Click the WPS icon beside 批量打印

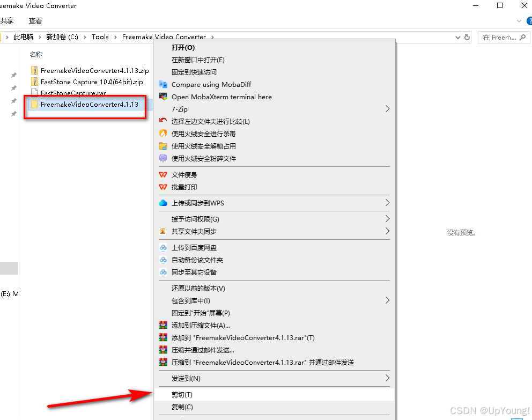point(163,187)
